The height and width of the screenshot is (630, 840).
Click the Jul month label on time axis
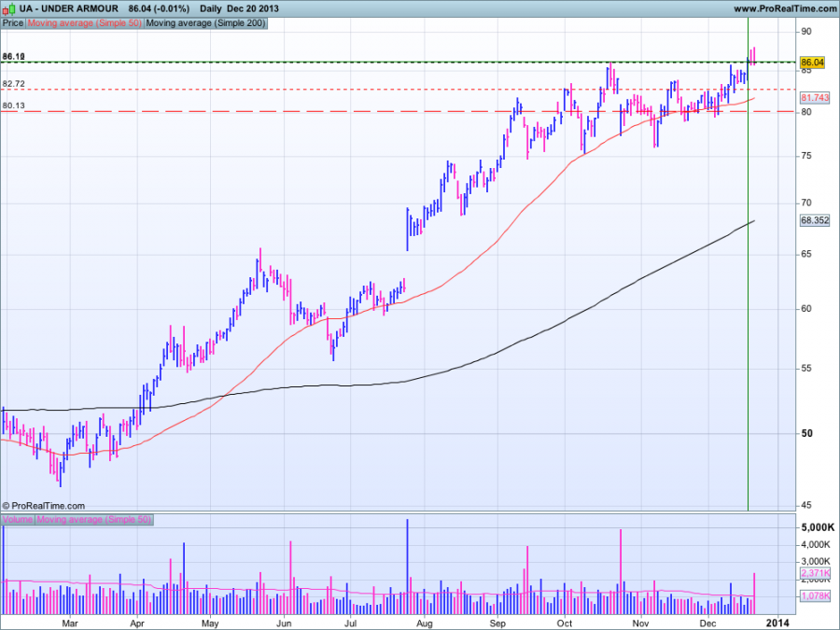coord(350,623)
